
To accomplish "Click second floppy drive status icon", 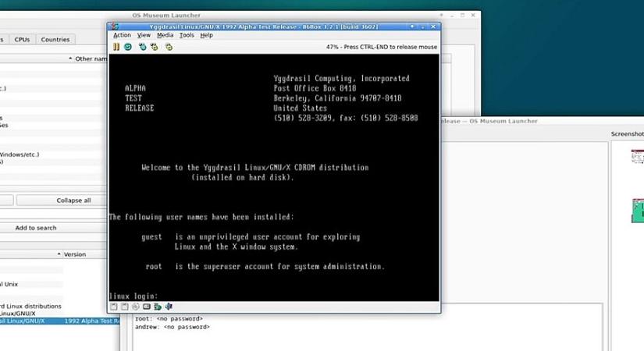I will tap(124, 307).
